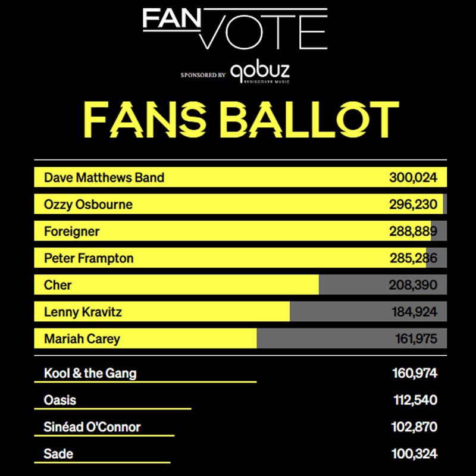The height and width of the screenshot is (476, 476).
Task: Click the Sponsored By text
Action: [x=203, y=76]
